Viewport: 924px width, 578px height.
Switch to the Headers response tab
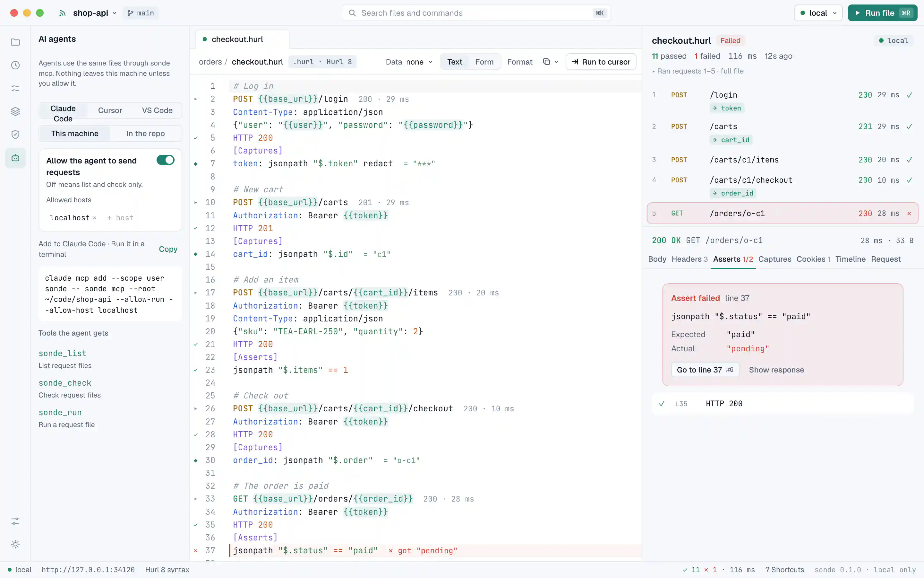[x=689, y=259]
